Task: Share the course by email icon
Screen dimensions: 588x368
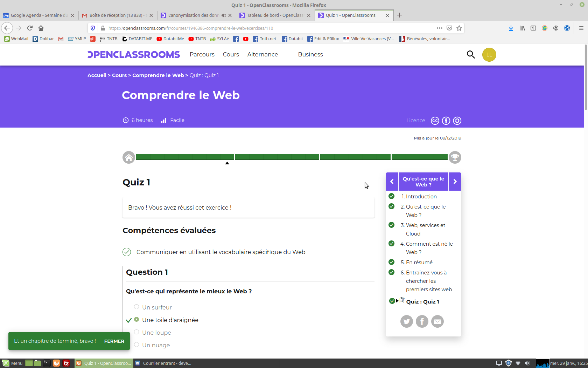Action: point(437,321)
